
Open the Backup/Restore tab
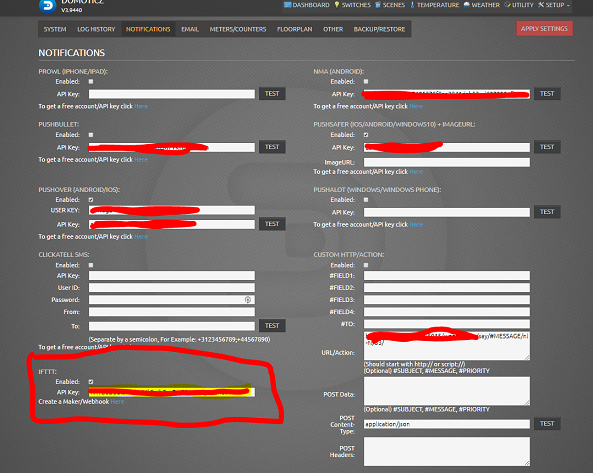pyautogui.click(x=379, y=29)
